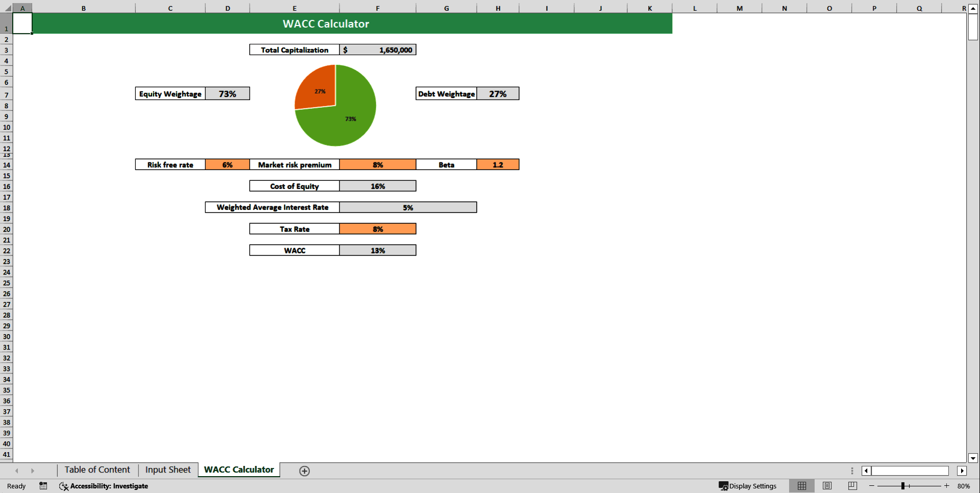Image resolution: width=980 pixels, height=493 pixels.
Task: Zoom in using the plus icon
Action: 947,486
